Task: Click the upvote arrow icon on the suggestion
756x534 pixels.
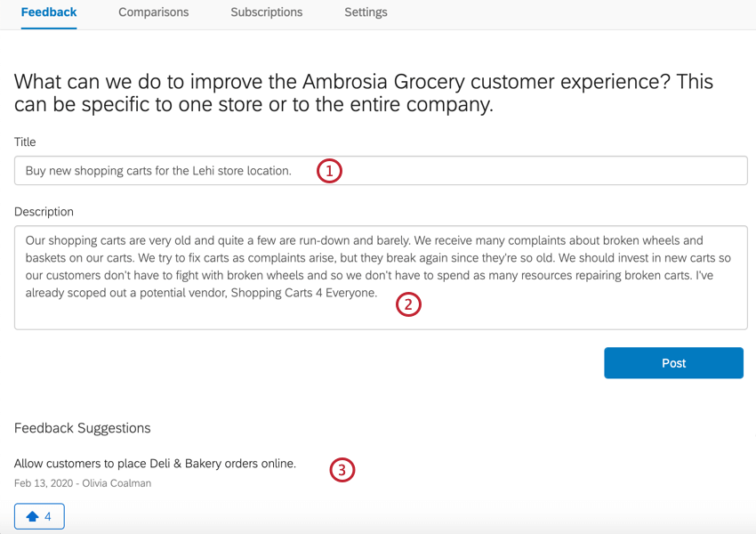Action: click(34, 515)
